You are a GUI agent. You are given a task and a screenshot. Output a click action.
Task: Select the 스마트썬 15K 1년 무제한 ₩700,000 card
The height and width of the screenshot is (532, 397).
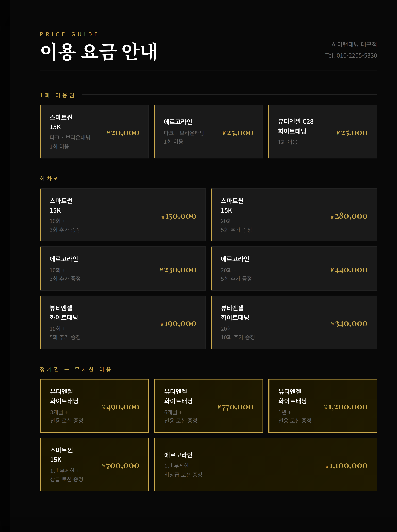[x=94, y=464]
